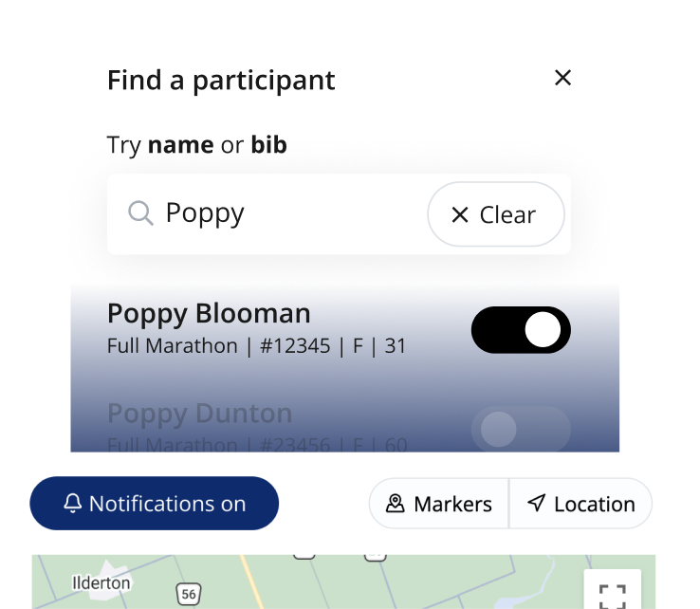Viewport: 700px width, 609px height.
Task: Click the yellow road on the map
Action: tap(249, 581)
